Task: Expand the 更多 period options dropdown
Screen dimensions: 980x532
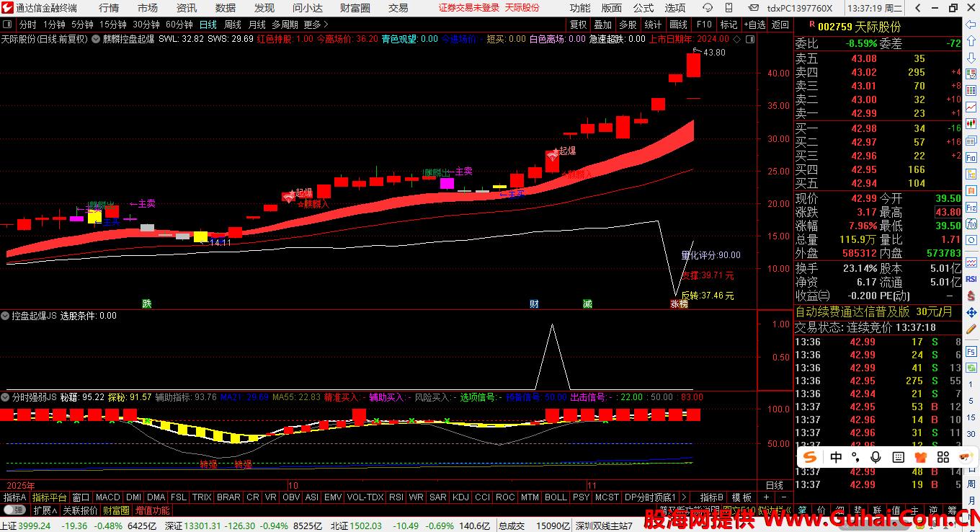Action: pyautogui.click(x=316, y=25)
